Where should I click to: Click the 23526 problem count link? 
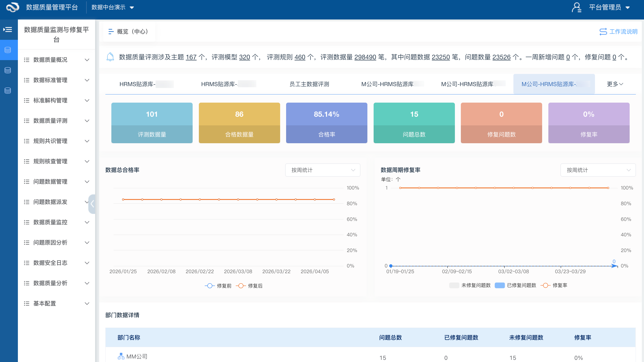[x=501, y=57]
